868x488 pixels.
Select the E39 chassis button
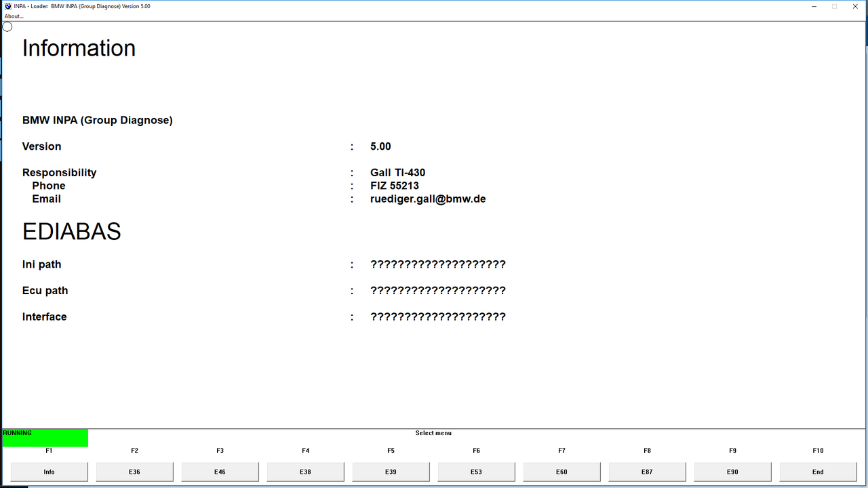tap(391, 472)
